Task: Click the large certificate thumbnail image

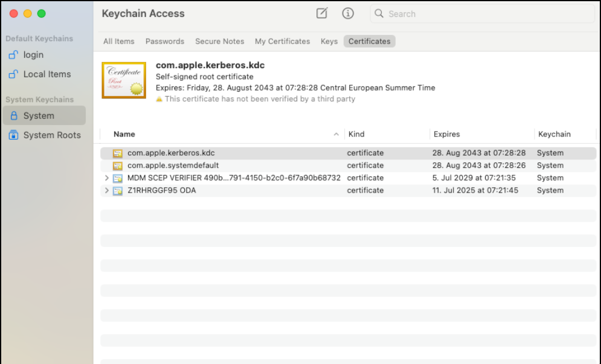Action: point(124,80)
